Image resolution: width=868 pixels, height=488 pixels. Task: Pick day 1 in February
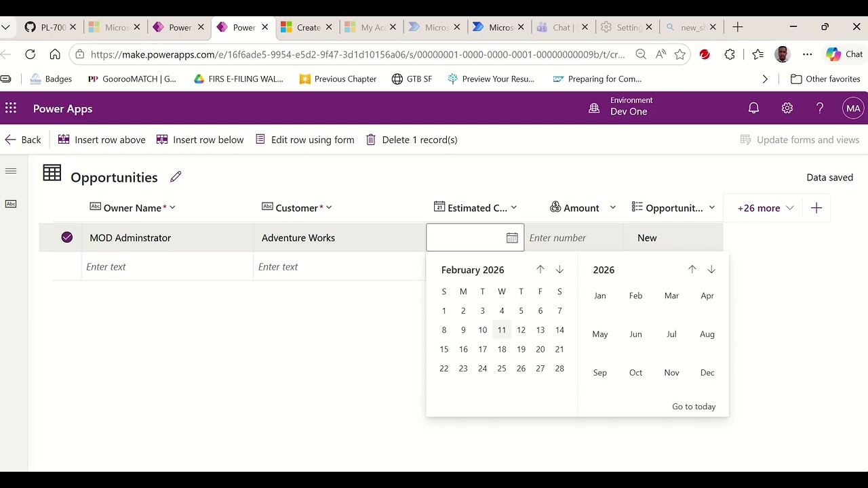(x=444, y=311)
